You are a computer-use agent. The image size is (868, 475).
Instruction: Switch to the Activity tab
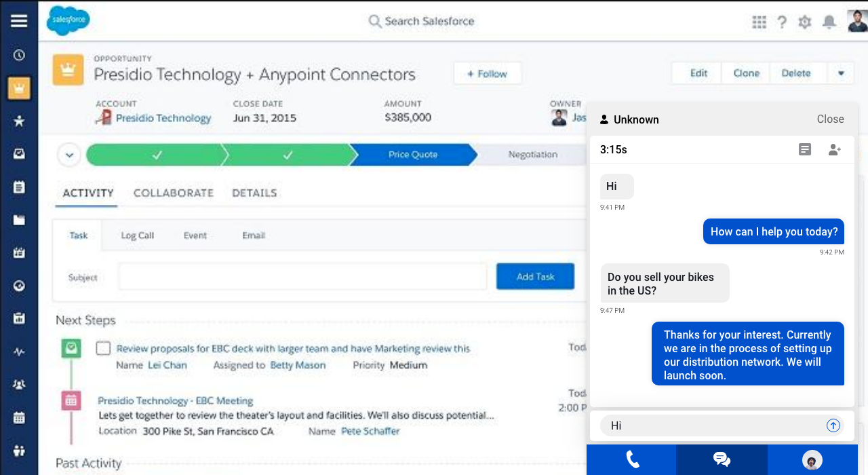[88, 193]
